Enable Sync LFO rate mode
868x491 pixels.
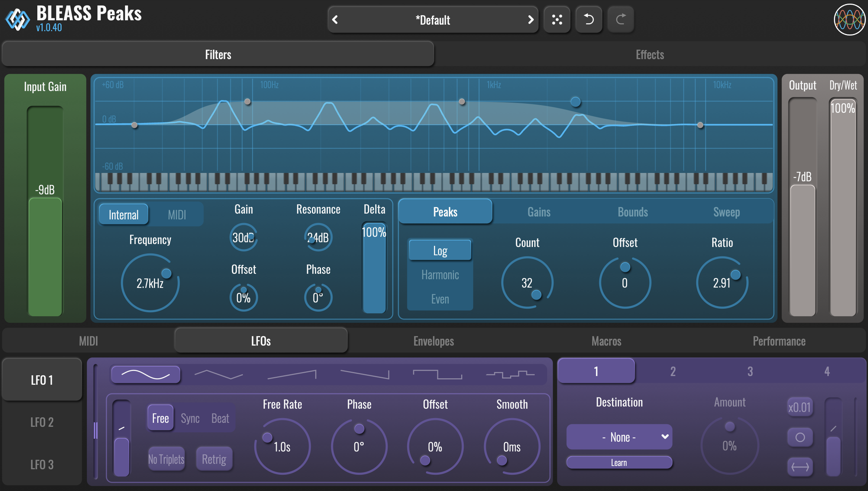190,418
